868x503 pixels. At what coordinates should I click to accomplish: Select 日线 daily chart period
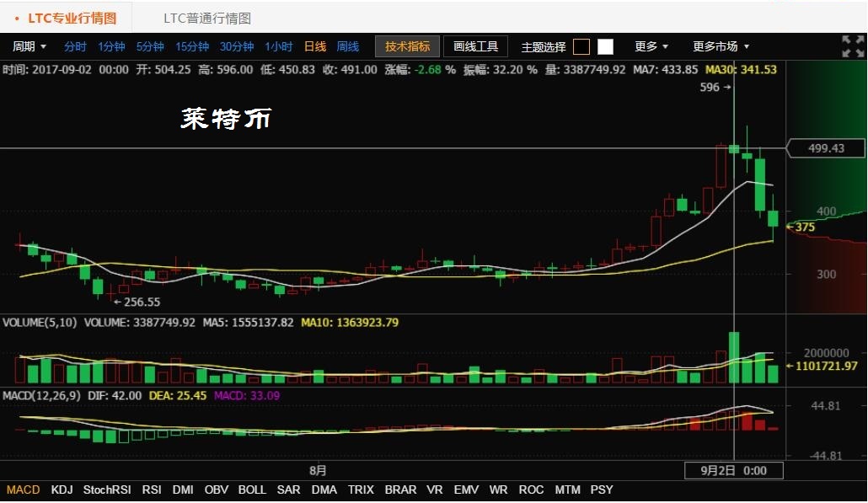coord(315,46)
